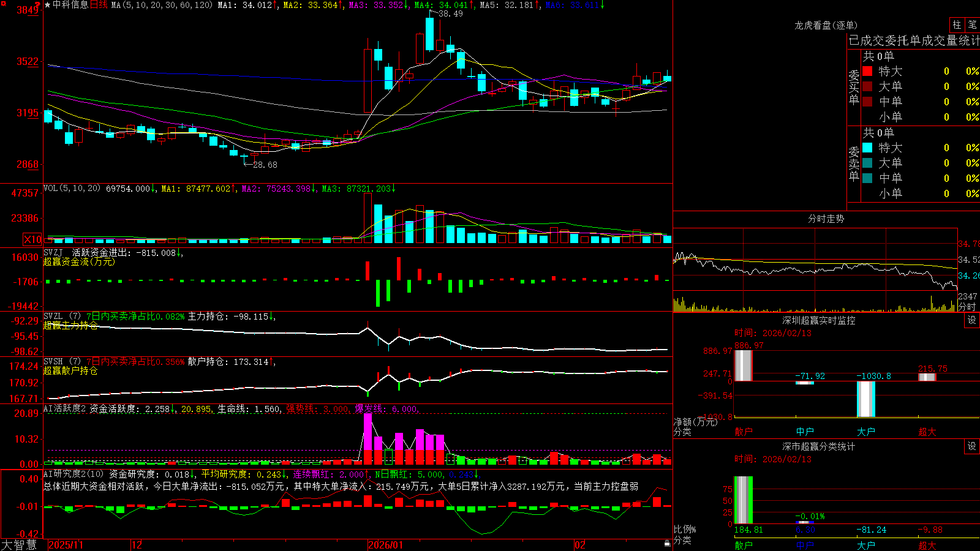Click the dark red 大单 buy swatch

tap(867, 86)
